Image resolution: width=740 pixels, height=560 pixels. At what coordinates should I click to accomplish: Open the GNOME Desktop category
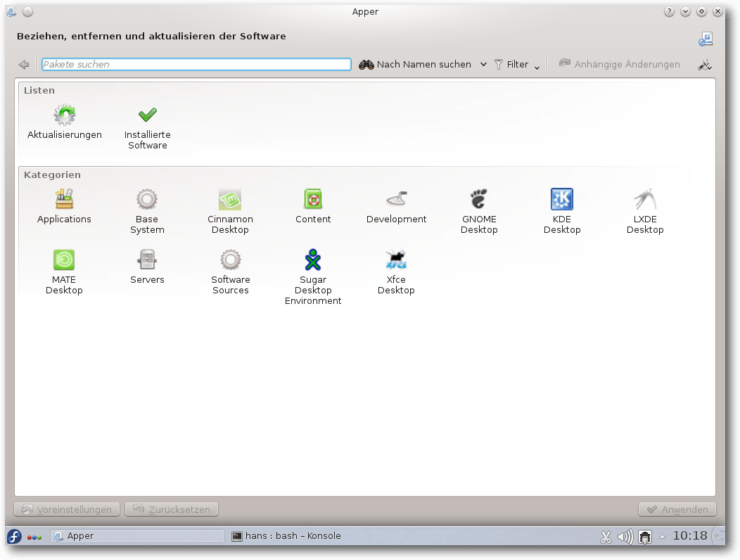[479, 212]
